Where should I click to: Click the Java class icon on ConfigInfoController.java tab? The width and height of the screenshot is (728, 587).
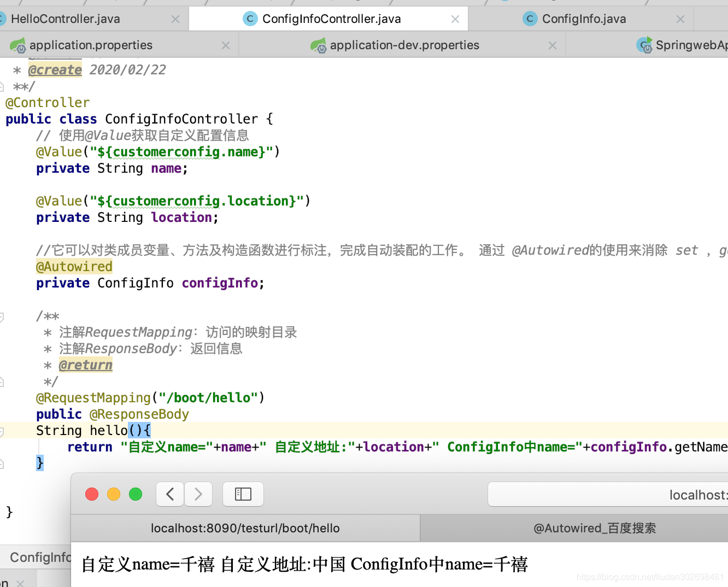pos(250,18)
